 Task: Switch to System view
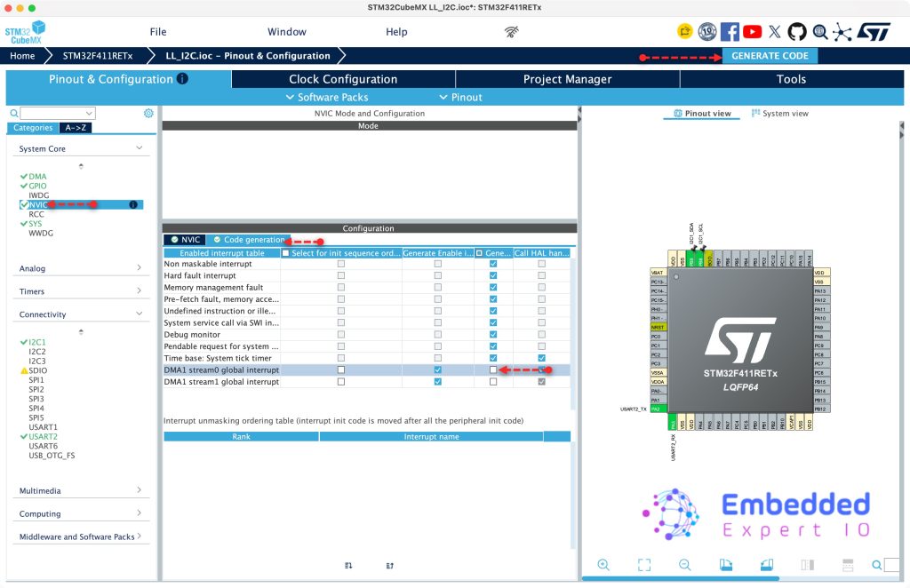779,113
